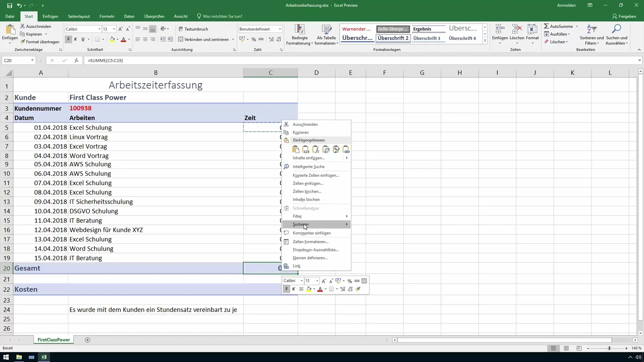644x362 pixels.
Task: Open the Benutzerdefiniert number format dropdown
Action: point(280,29)
